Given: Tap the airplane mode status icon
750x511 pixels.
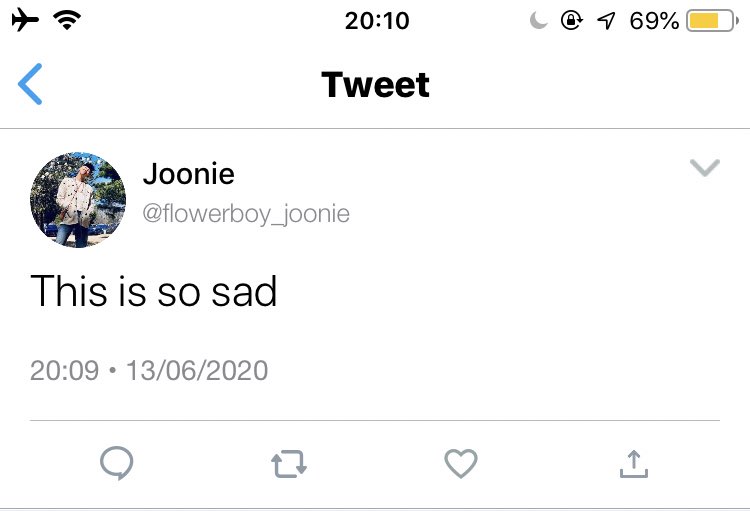Looking at the screenshot, I should click(x=25, y=21).
